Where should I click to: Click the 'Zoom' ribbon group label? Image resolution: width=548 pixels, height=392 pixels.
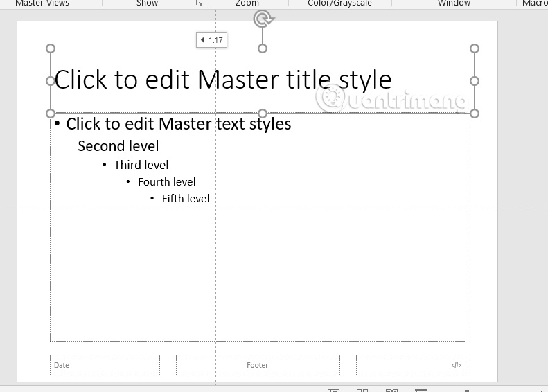(247, 3)
